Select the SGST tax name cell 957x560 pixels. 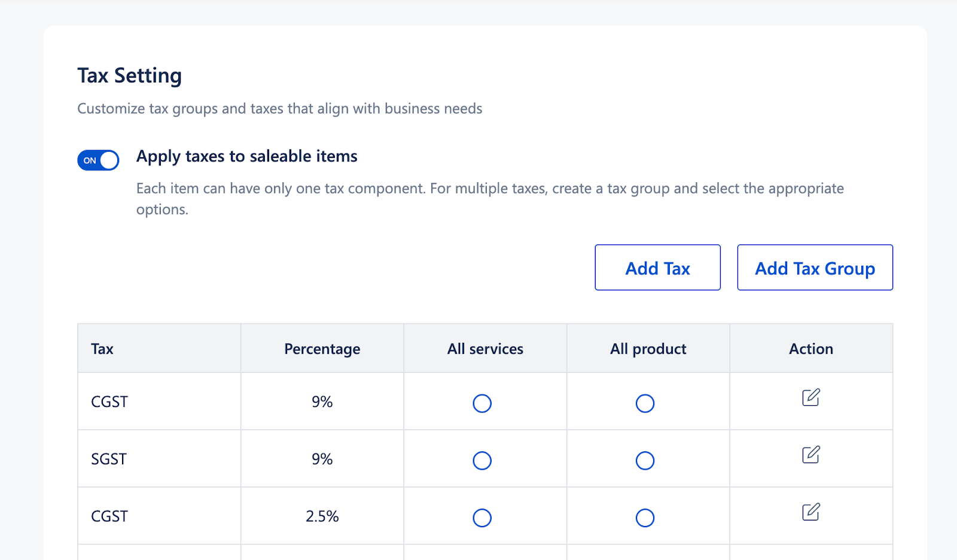click(x=109, y=459)
